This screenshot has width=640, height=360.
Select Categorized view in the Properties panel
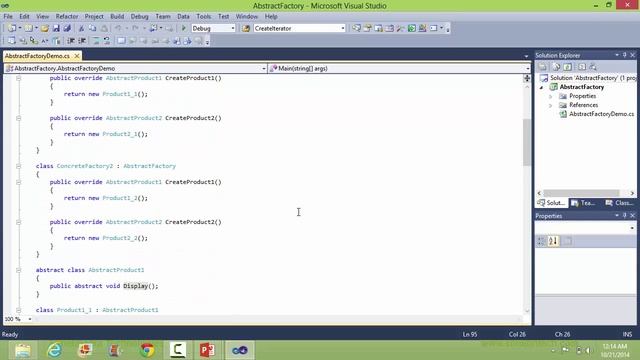pos(541,241)
